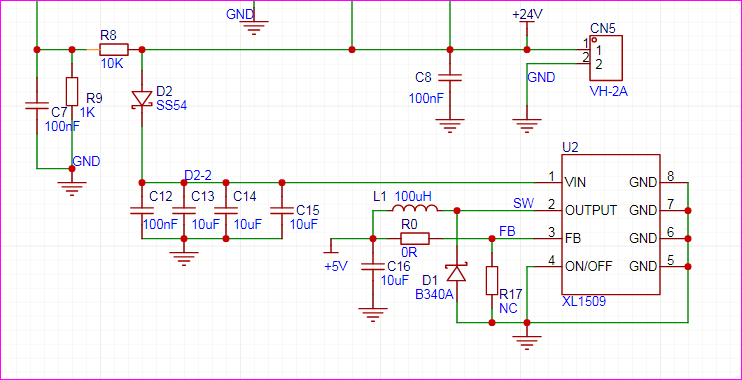Select the CN5 VH-2A connector

point(606,58)
